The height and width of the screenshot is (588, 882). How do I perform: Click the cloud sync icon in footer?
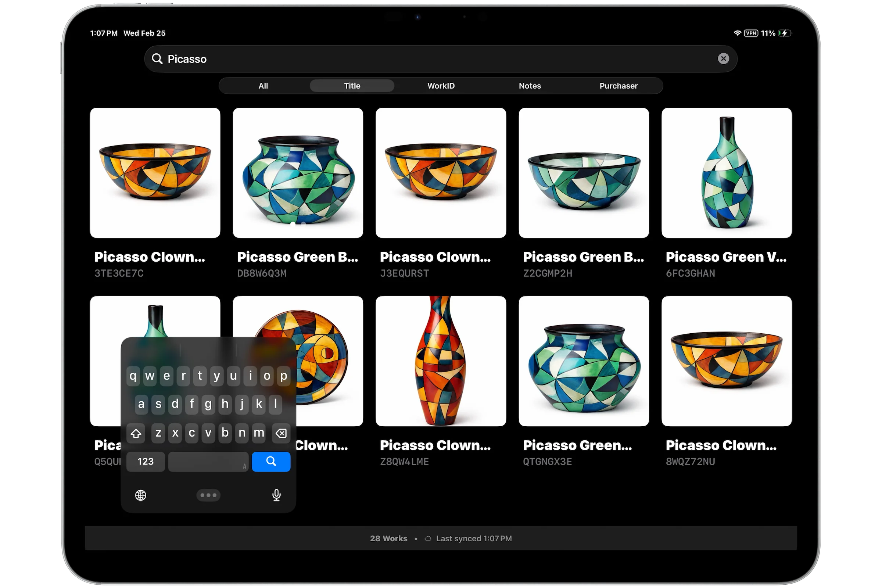(427, 538)
